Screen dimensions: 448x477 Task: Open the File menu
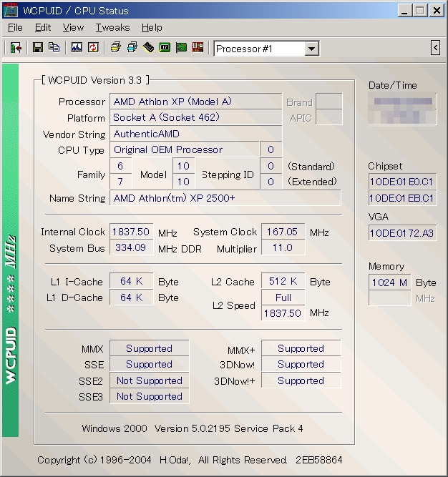[x=15, y=28]
